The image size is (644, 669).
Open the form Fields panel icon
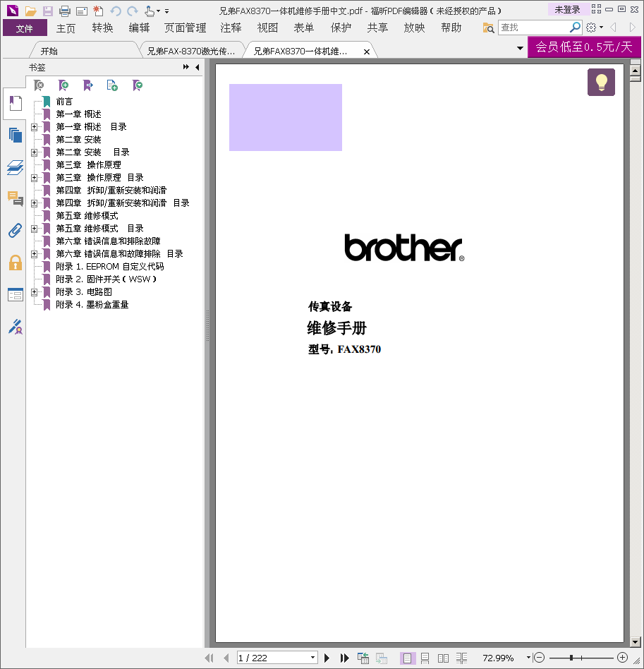pyautogui.click(x=16, y=294)
